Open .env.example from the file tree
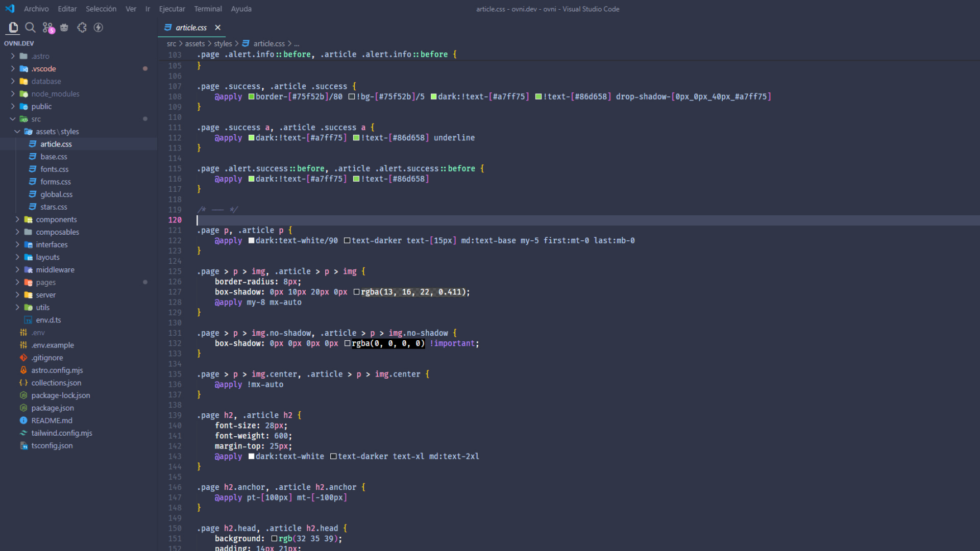This screenshot has height=551, width=980. coord(53,345)
